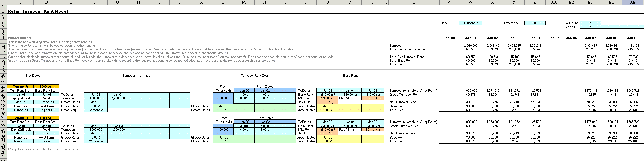
Task: Click the 'Base Rent' section heading
Action: click(350, 75)
